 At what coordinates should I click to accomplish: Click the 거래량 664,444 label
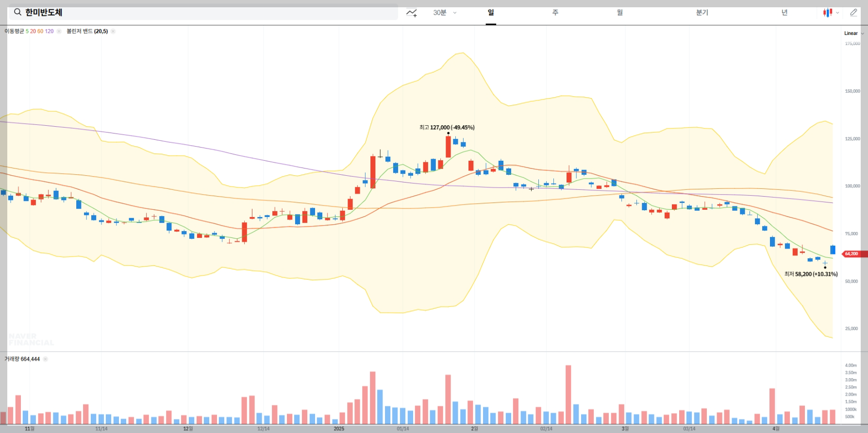[22, 359]
